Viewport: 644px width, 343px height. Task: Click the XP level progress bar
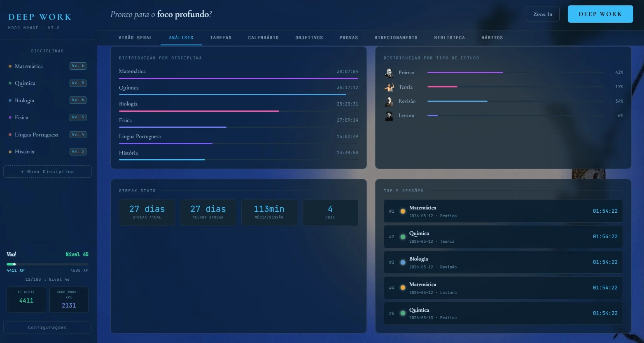47,264
